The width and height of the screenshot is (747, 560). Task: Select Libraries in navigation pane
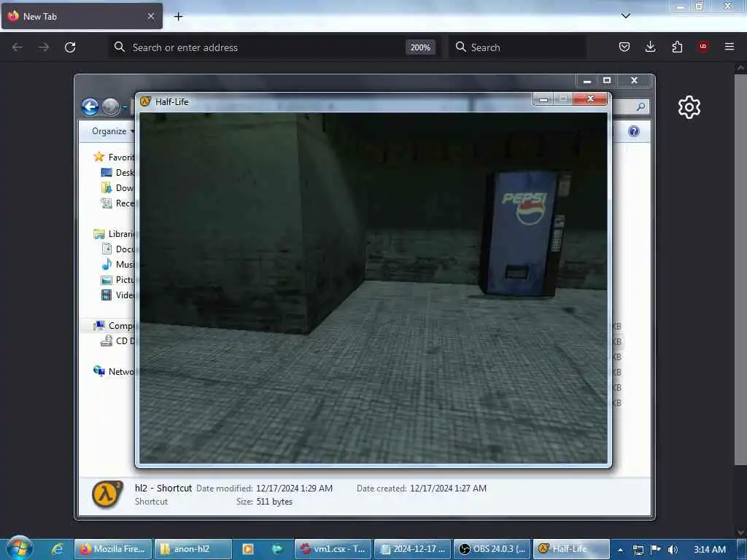(x=115, y=234)
